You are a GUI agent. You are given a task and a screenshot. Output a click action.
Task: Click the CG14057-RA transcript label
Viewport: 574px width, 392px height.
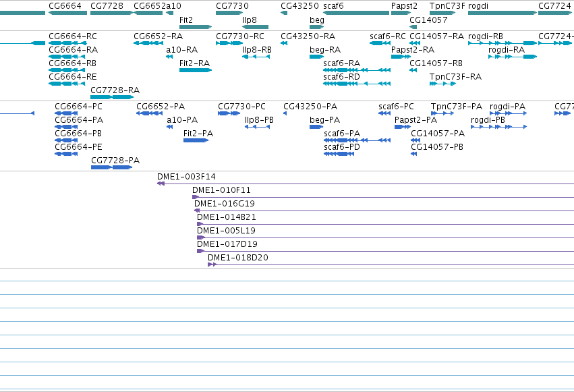[x=436, y=36]
